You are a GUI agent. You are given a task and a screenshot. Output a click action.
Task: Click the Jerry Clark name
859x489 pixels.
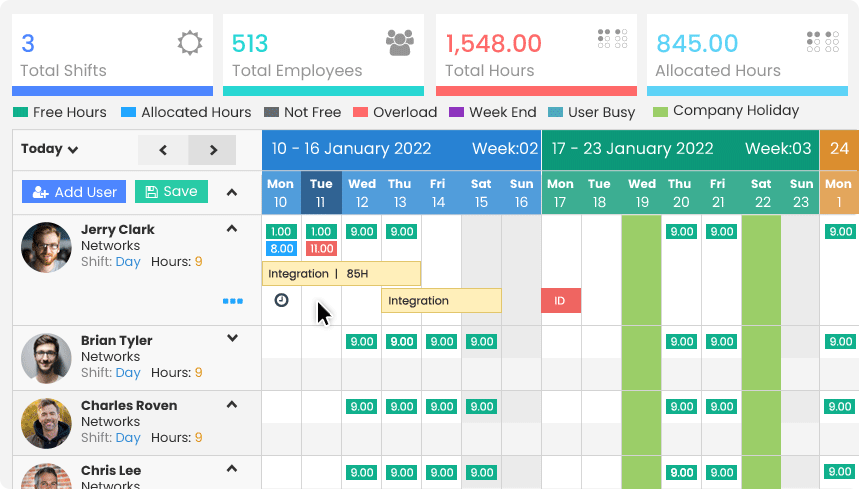[118, 229]
